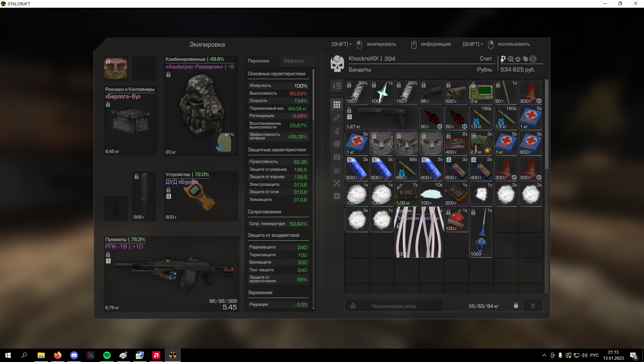Select the storage box filter

coord(337,196)
